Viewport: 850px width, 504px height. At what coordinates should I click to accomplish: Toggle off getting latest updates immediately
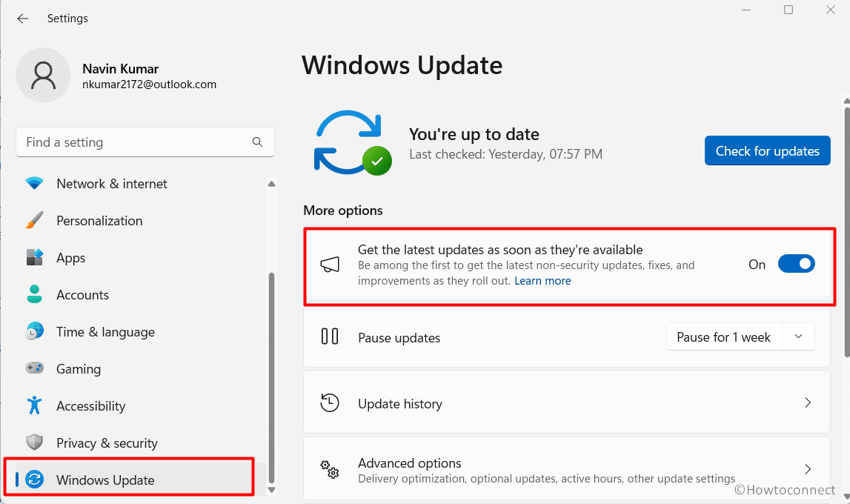point(796,263)
